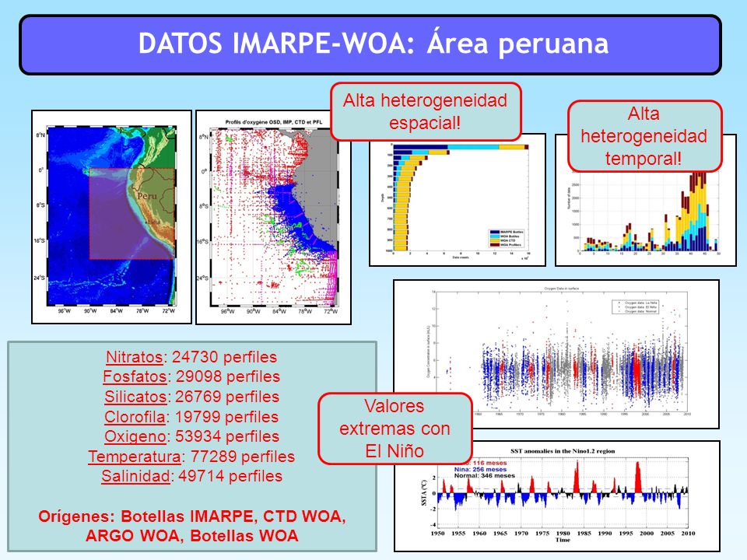Click the temporal data stacked bar chart
This screenshot has width=747, height=560.
(x=646, y=200)
